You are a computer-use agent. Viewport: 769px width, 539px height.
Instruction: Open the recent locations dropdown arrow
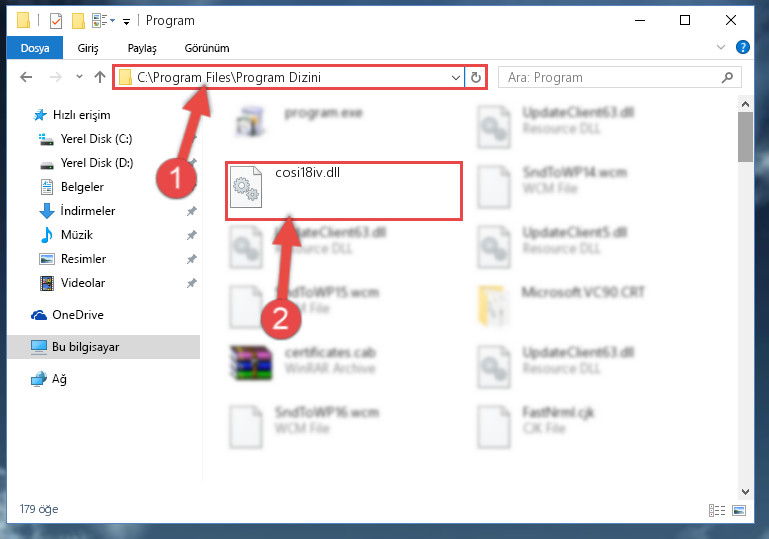pos(79,77)
